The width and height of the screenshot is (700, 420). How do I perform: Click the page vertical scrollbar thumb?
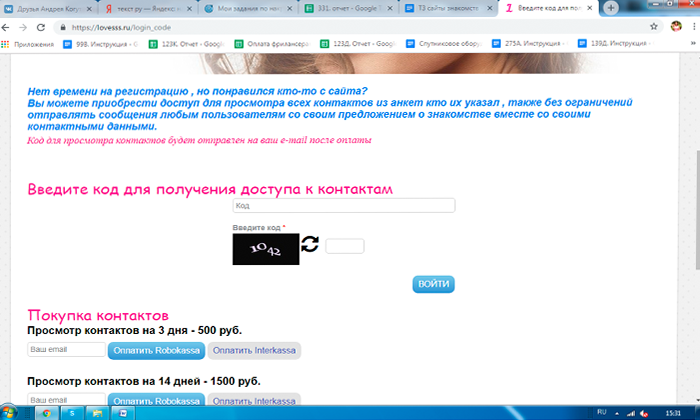click(x=697, y=210)
